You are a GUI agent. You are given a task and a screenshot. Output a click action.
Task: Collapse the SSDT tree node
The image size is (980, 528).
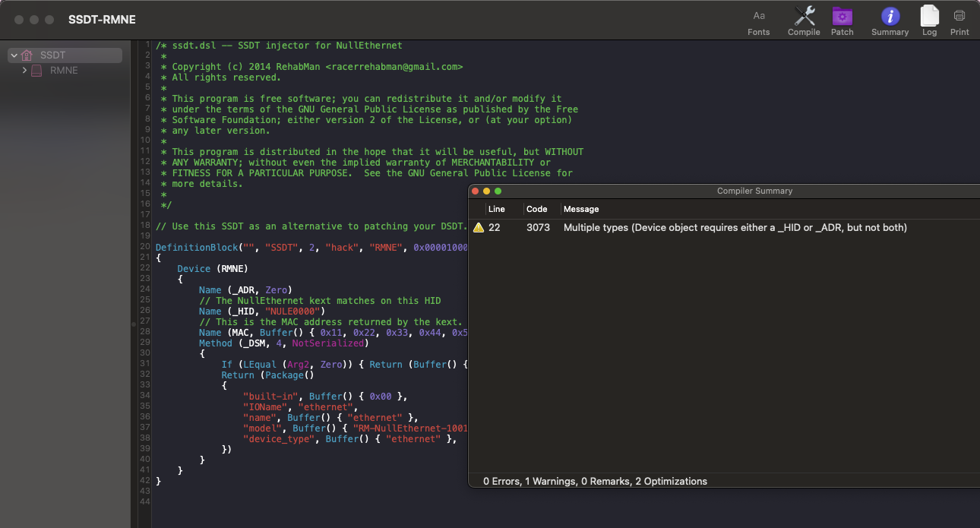(x=14, y=55)
